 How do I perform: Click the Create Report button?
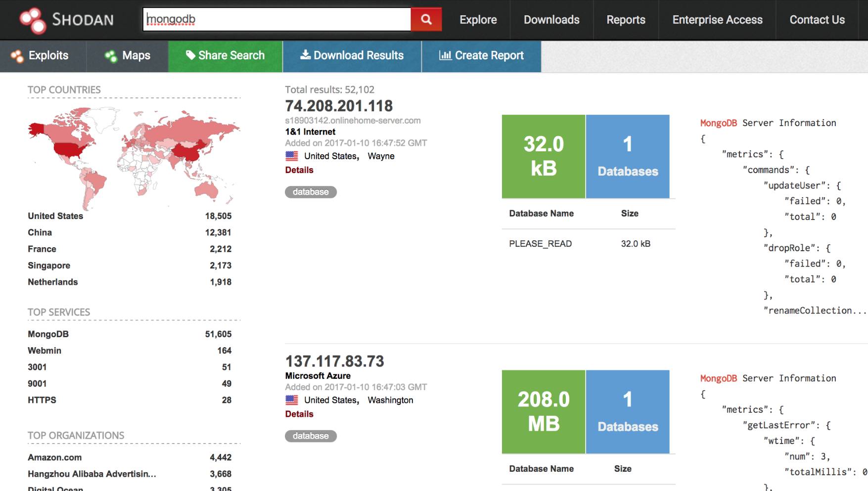click(x=481, y=56)
